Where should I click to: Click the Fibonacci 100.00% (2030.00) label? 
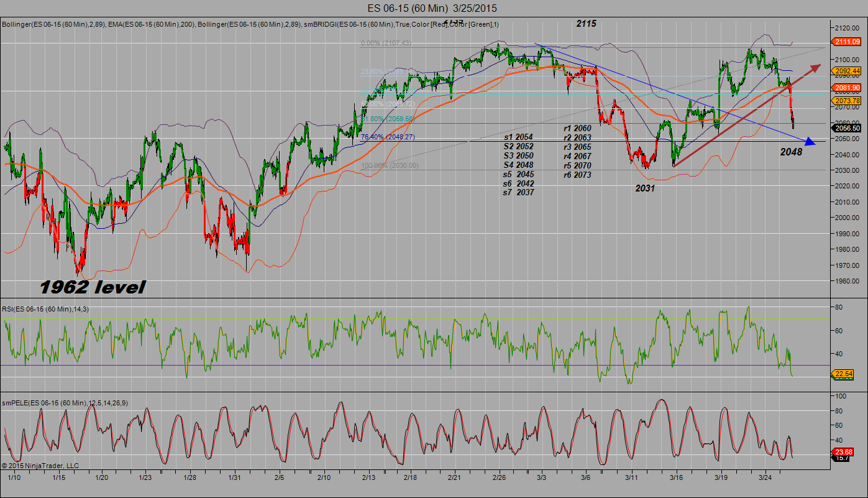(391, 166)
